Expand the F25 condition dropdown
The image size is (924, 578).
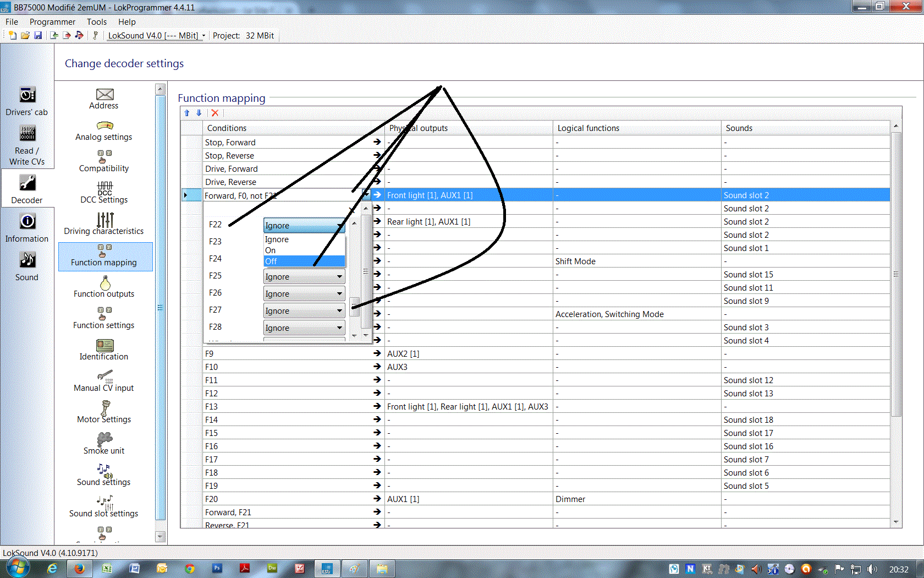click(x=339, y=277)
